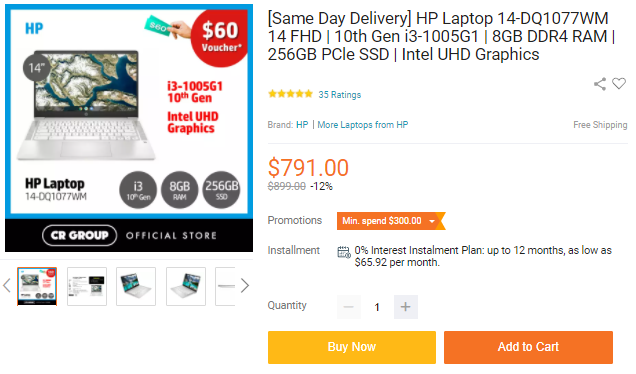This screenshot has width=636, height=374.
Task: Select the third laptop angle thumbnail
Action: [x=136, y=286]
